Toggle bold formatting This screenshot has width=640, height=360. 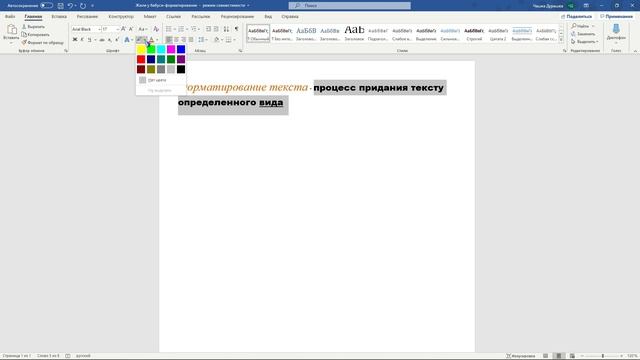(x=75, y=40)
